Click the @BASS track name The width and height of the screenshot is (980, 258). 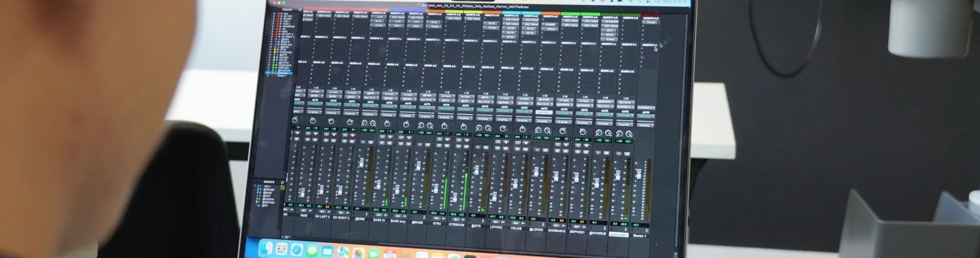tap(417, 223)
